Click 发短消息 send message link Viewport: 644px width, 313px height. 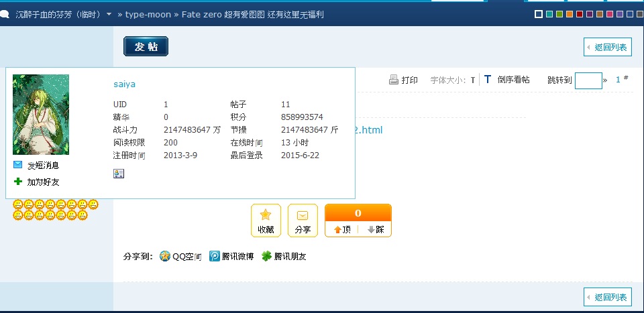pyautogui.click(x=43, y=166)
